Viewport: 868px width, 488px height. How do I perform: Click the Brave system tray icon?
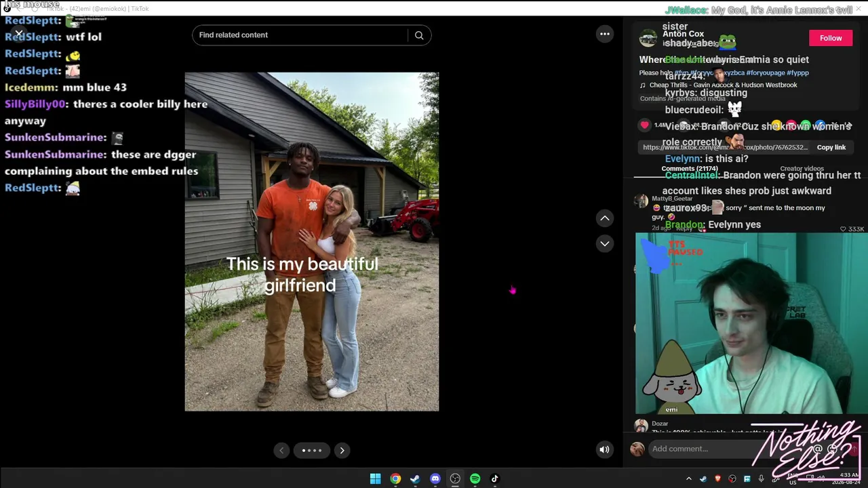(717, 479)
